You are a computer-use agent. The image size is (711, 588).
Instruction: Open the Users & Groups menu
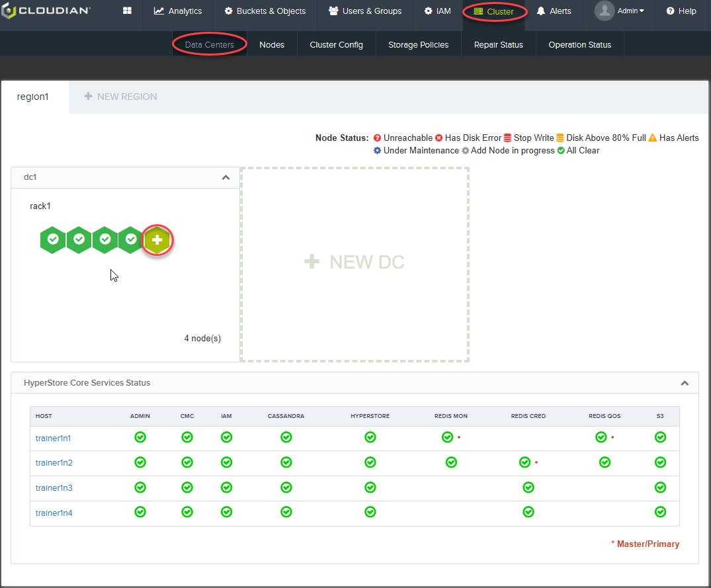pyautogui.click(x=365, y=11)
